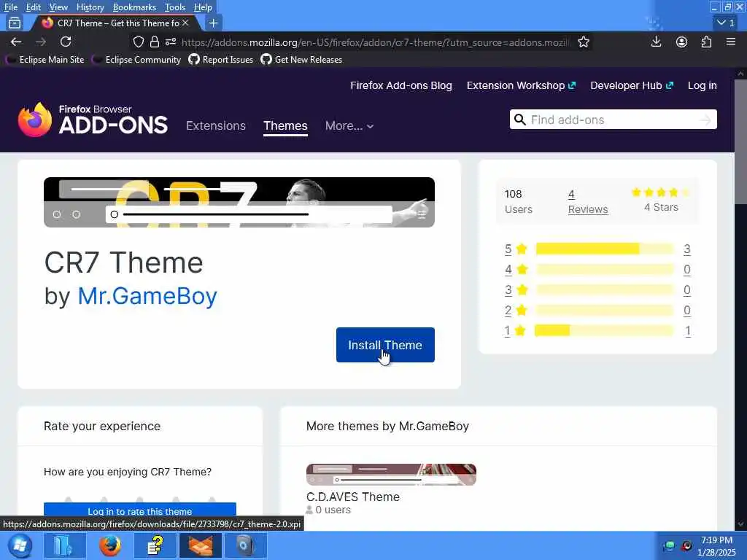
Task: Open the History menu
Action: click(x=90, y=7)
